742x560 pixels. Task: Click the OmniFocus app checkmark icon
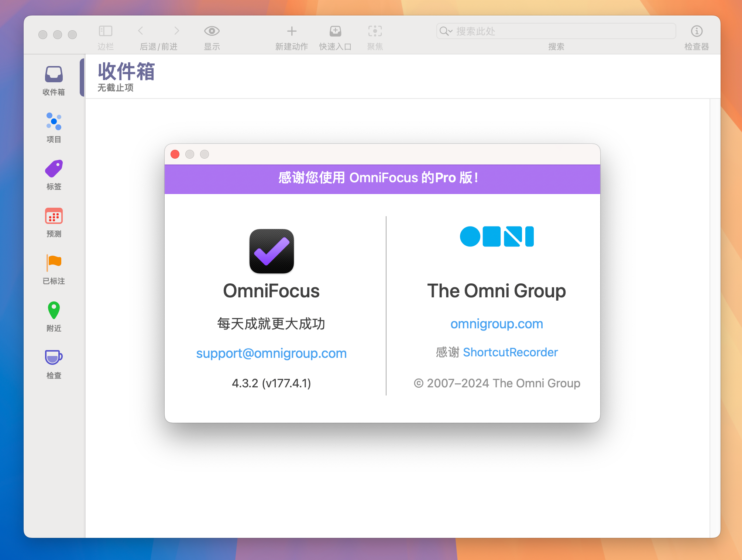coord(272,251)
